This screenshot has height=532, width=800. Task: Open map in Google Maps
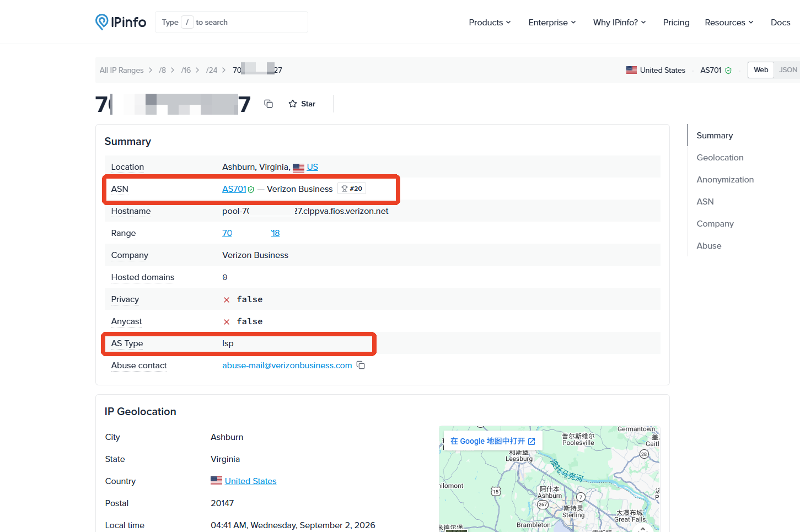point(492,441)
